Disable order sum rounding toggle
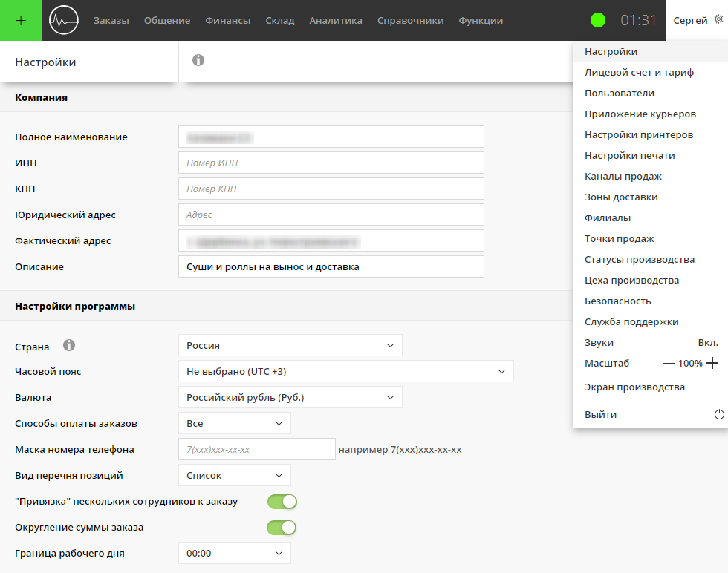Viewport: 728px width, 573px height. tap(282, 528)
